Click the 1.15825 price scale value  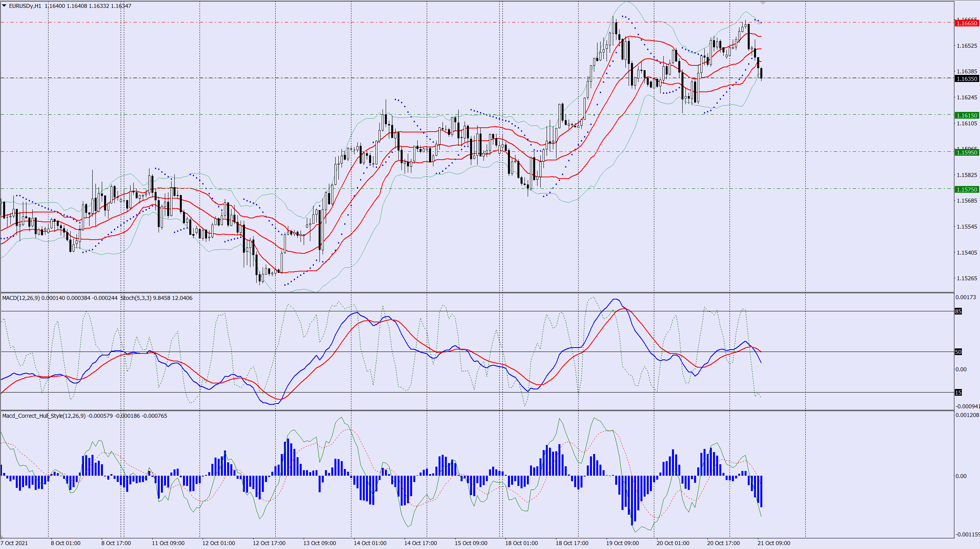pyautogui.click(x=967, y=175)
